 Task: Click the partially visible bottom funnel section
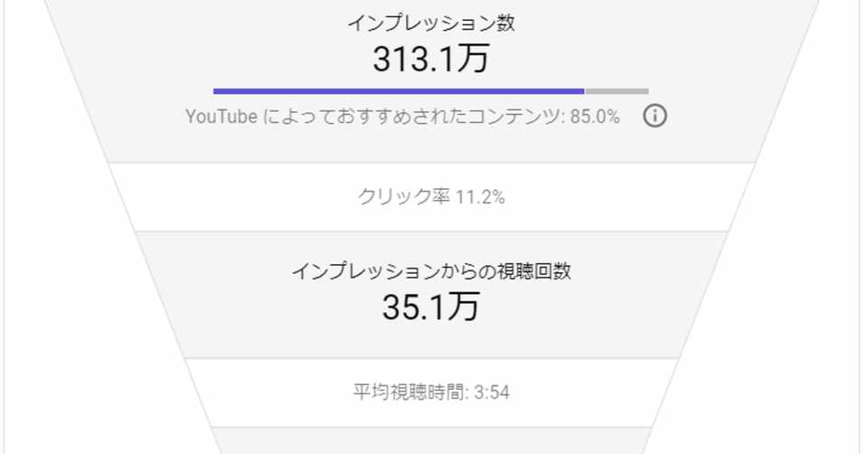431,441
